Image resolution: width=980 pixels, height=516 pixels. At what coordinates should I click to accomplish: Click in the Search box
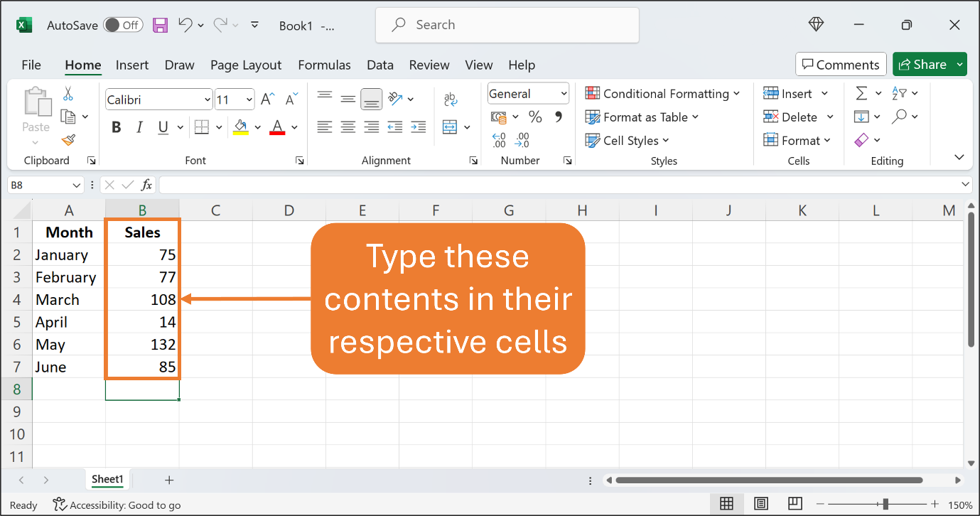coord(507,25)
